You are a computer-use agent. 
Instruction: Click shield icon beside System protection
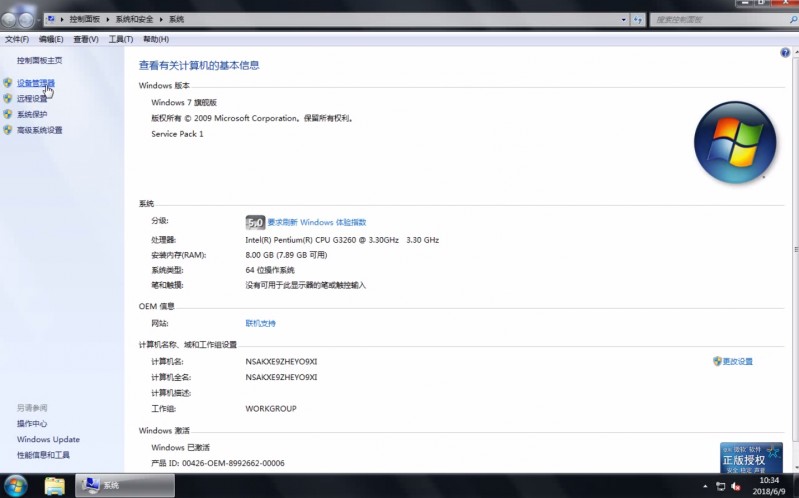click(8, 114)
